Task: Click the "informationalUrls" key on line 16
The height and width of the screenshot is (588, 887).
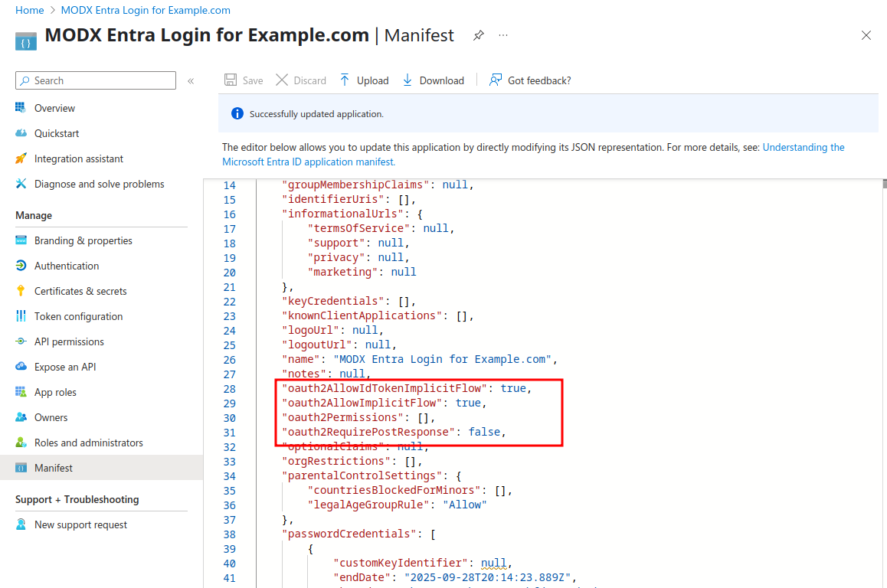Action: (x=343, y=214)
